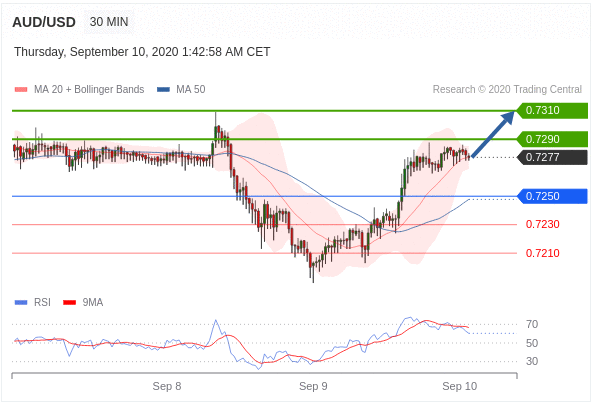The height and width of the screenshot is (404, 597).
Task: Click the 0.7310 green resistance label
Action: pos(553,110)
